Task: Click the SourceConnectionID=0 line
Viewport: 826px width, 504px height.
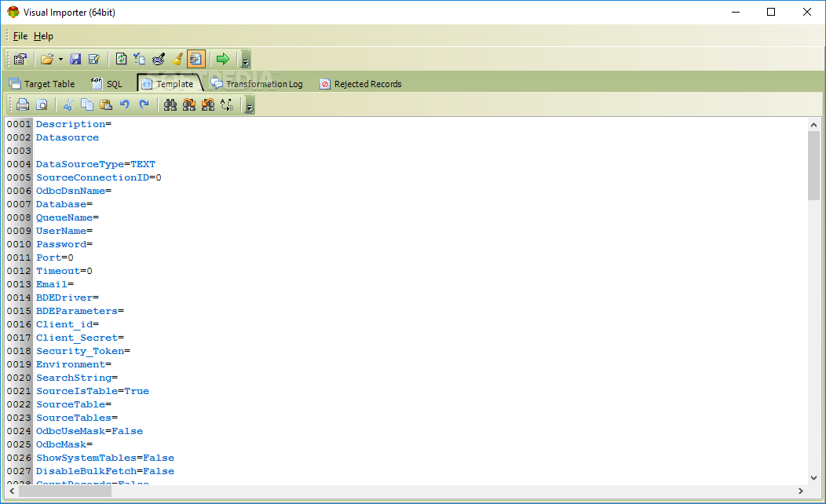Action: tap(98, 177)
